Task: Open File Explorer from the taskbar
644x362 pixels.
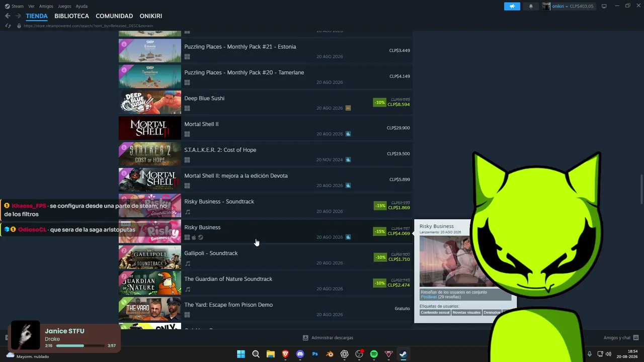Action: (x=271, y=354)
